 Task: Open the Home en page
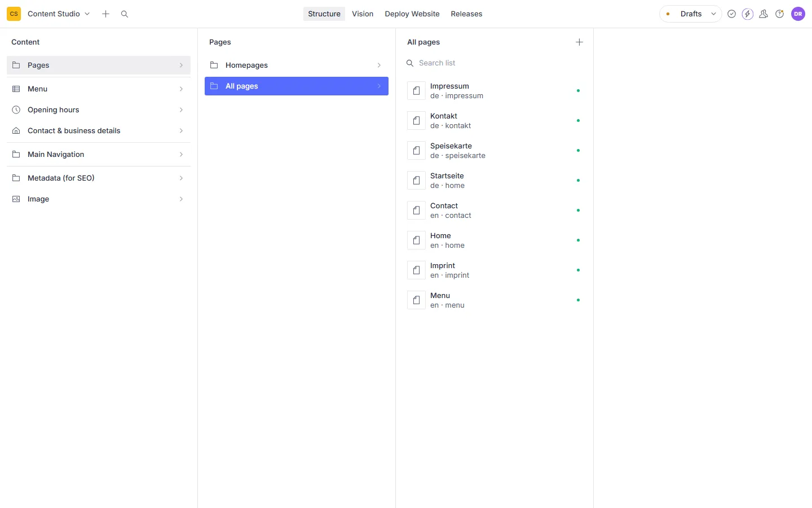(495, 240)
